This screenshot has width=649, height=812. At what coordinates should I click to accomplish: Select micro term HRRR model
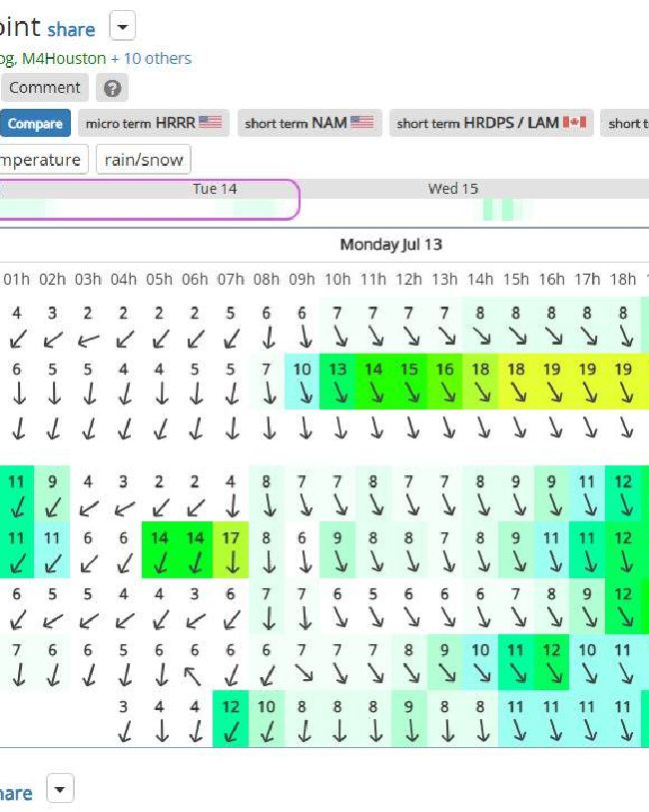[x=154, y=123]
